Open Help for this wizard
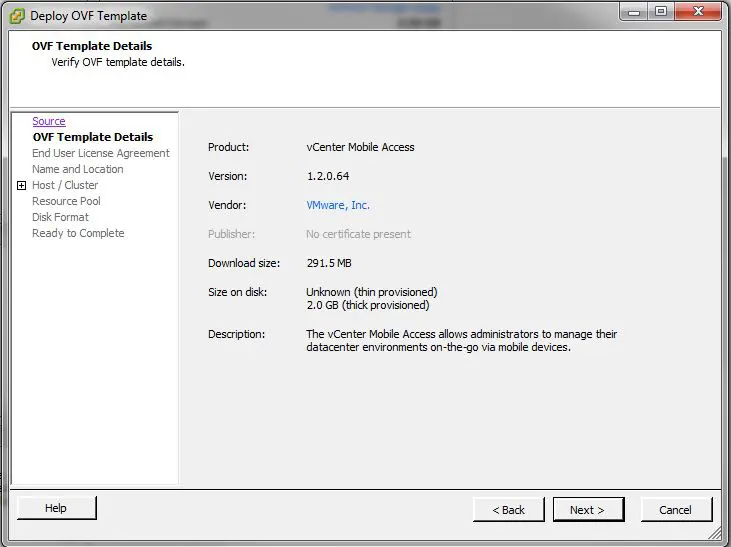Image resolution: width=731 pixels, height=547 pixels. [56, 508]
